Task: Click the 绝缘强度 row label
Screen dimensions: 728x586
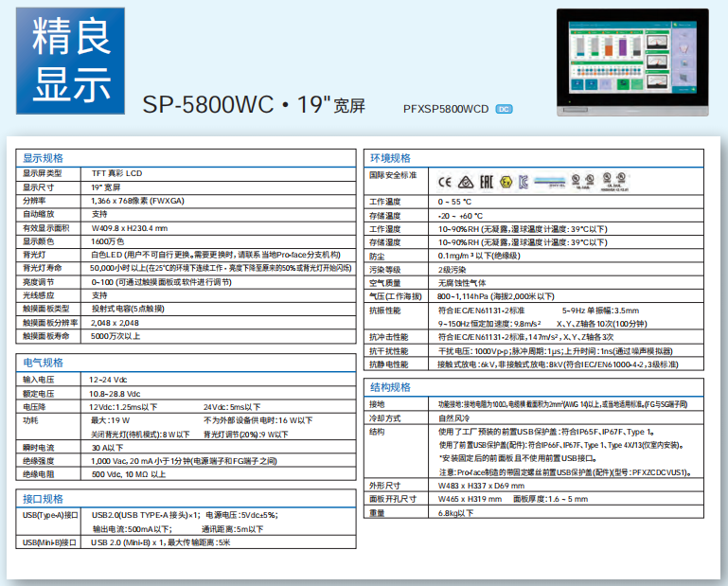Action: click(38, 461)
